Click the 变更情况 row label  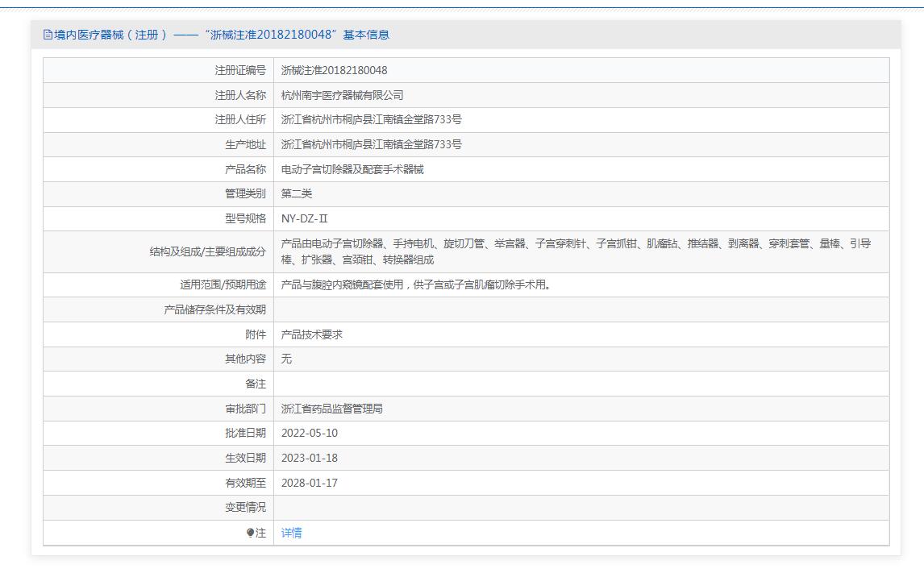click(244, 508)
